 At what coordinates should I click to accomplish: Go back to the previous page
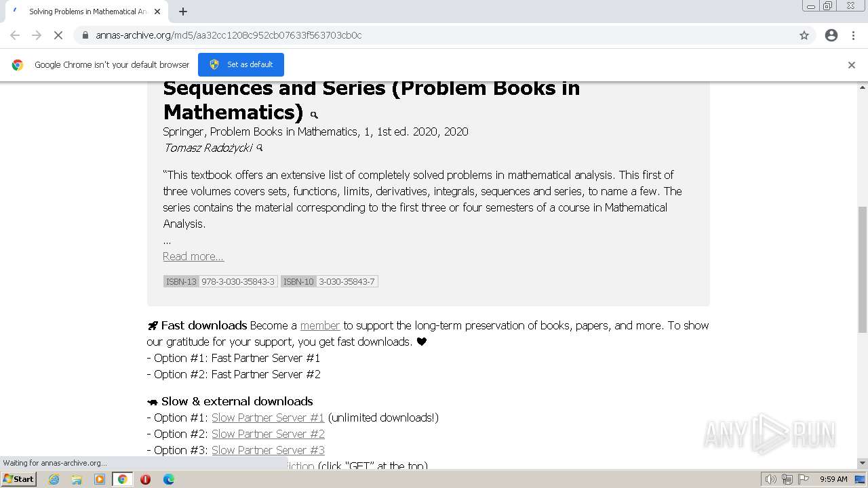[15, 35]
